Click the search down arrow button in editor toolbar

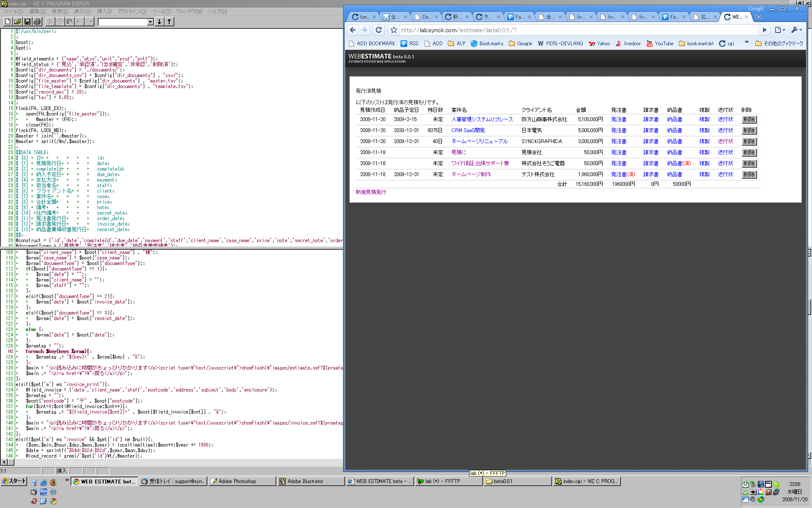[159, 22]
